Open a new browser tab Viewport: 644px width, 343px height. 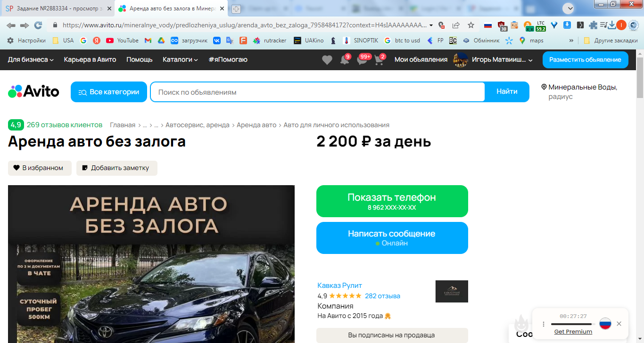[237, 8]
